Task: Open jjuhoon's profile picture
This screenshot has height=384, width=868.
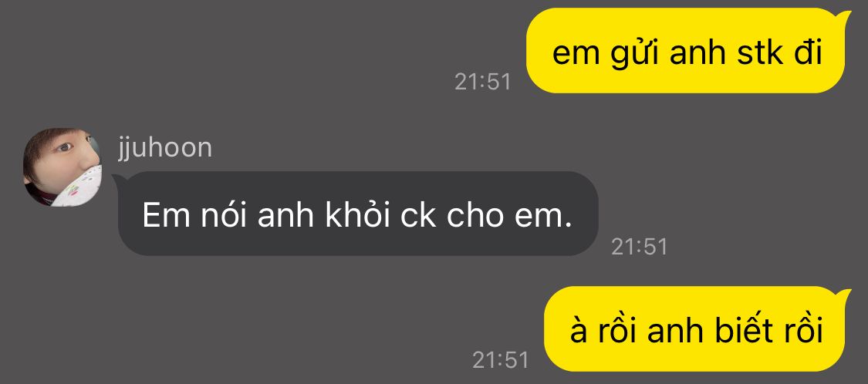Action: [x=62, y=167]
